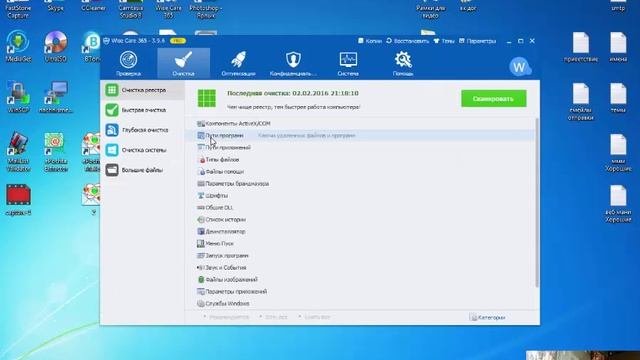Click the Категории button at bottom
This screenshot has width=640, height=360.
point(488,317)
